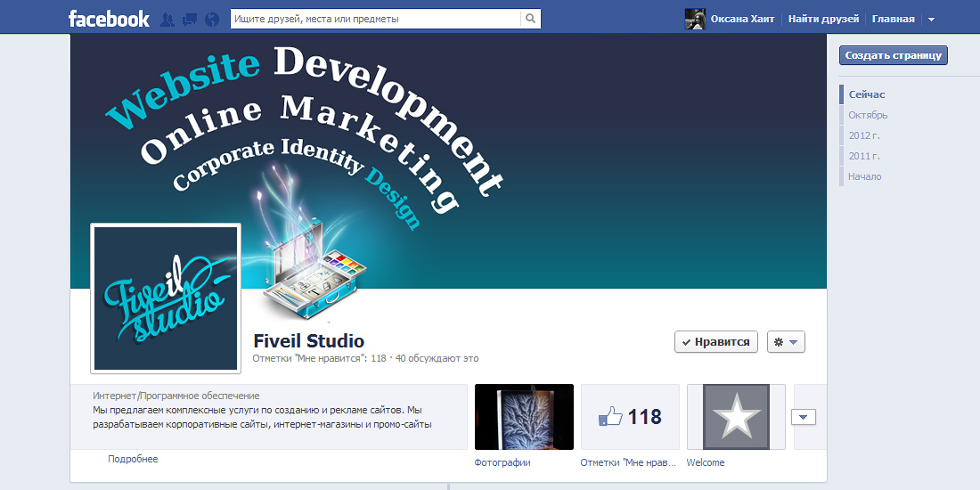Image resolution: width=980 pixels, height=490 pixels.
Task: Toggle the Нравится like button
Action: pos(716,342)
